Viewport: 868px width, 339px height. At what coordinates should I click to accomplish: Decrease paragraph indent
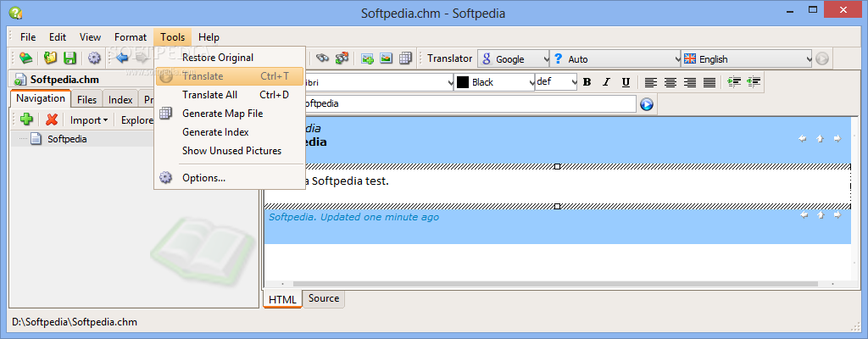pos(754,82)
